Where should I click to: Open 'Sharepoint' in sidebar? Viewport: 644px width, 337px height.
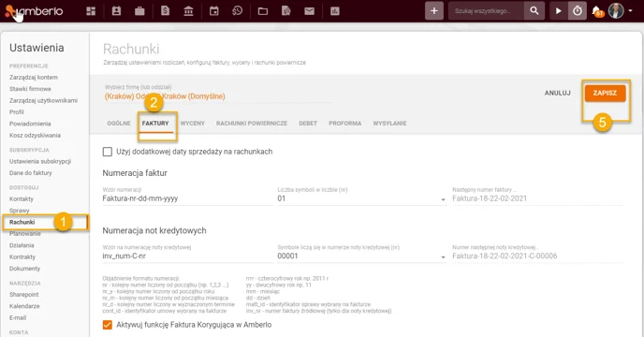[x=24, y=295]
